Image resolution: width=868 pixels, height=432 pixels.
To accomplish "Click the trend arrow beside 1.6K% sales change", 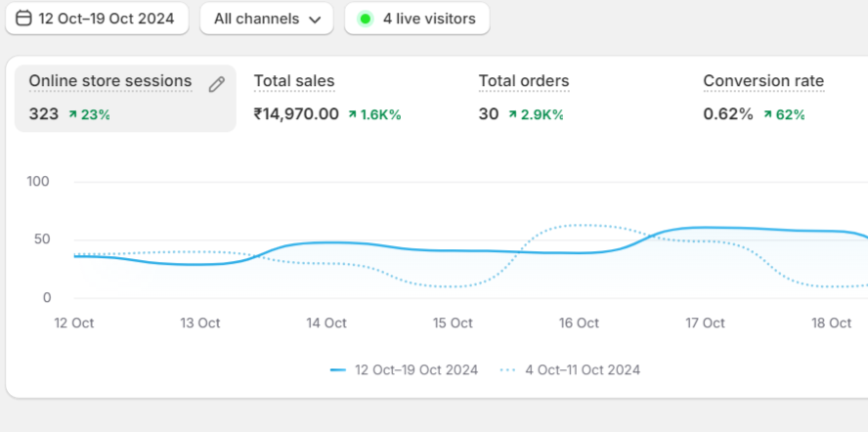I will tap(352, 115).
